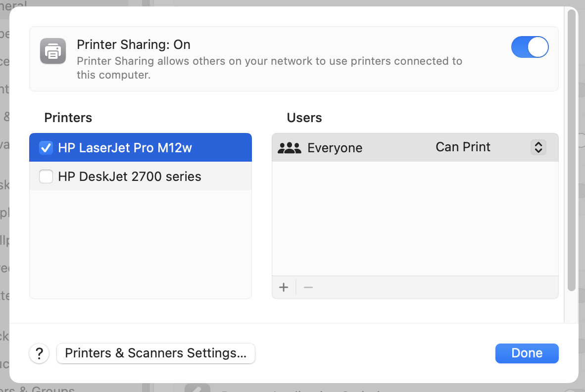Open Printers & Scanners Settings
Image resolution: width=585 pixels, height=392 pixels.
[x=156, y=353]
